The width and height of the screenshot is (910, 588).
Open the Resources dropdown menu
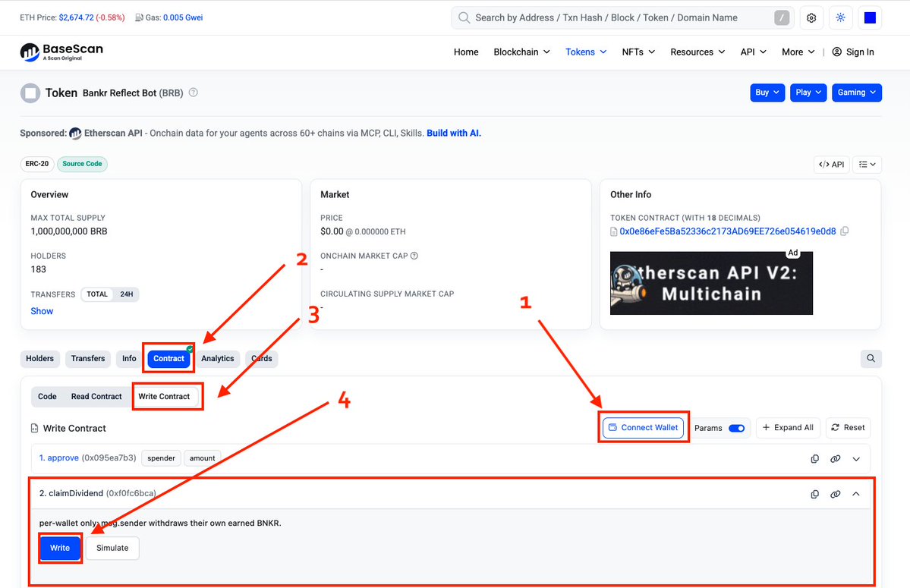coord(697,52)
